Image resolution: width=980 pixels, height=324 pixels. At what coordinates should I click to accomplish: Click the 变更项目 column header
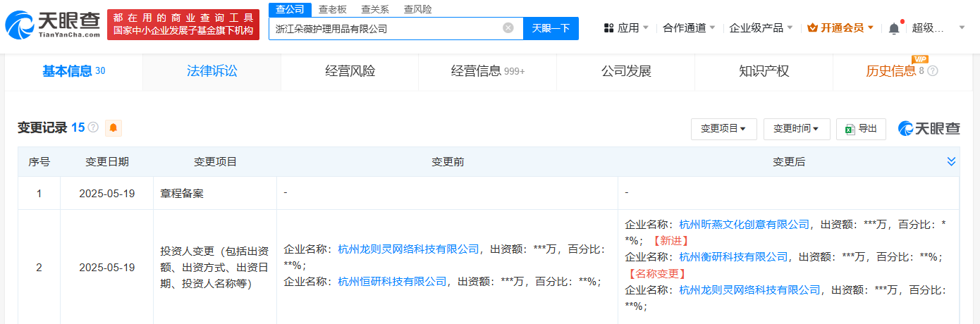215,161
